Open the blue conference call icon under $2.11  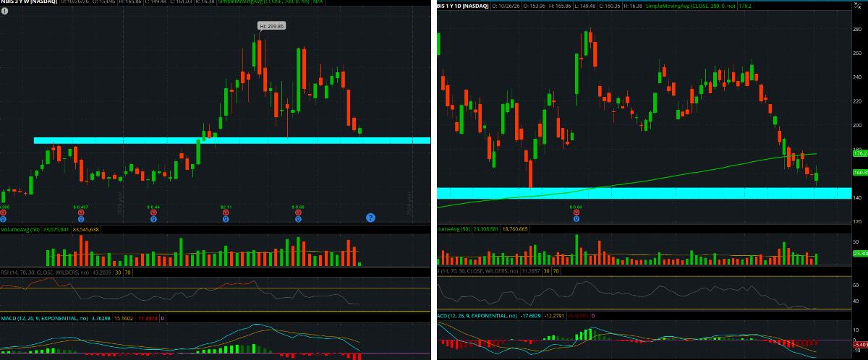[226, 219]
